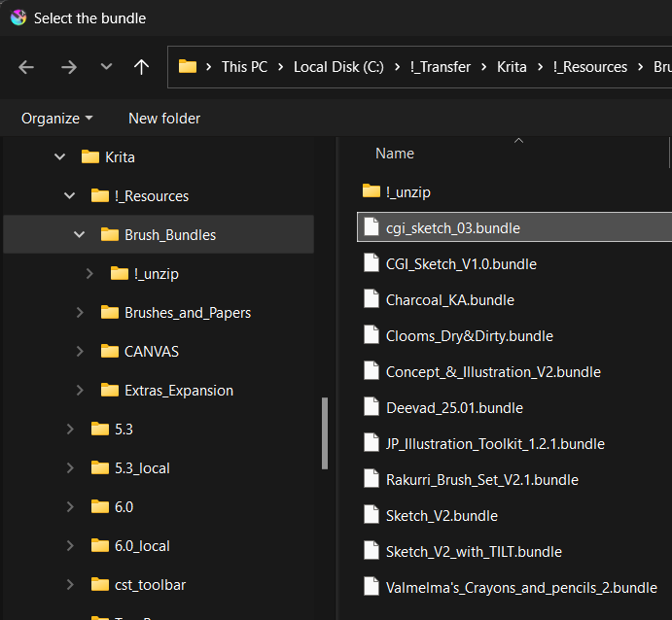Image resolution: width=672 pixels, height=620 pixels.
Task: Collapse the Brush_Bundles tree node
Action: click(79, 234)
